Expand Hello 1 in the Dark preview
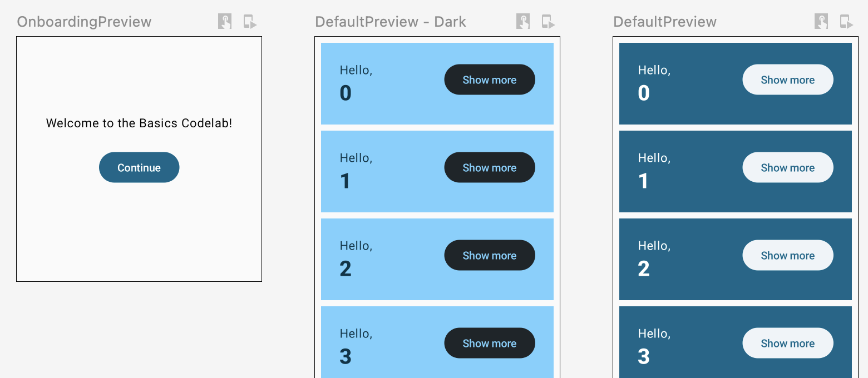Screen dimensions: 868x378 pyautogui.click(x=490, y=167)
